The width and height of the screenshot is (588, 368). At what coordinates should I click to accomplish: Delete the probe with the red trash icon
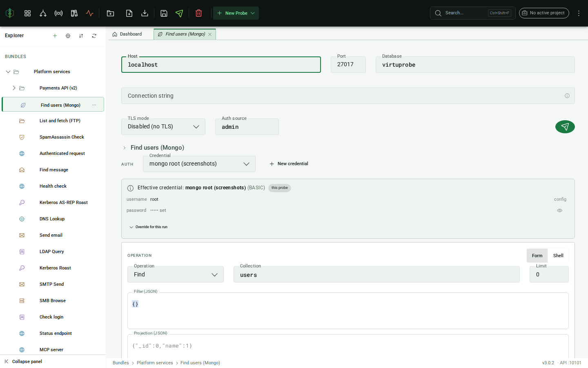click(x=199, y=13)
